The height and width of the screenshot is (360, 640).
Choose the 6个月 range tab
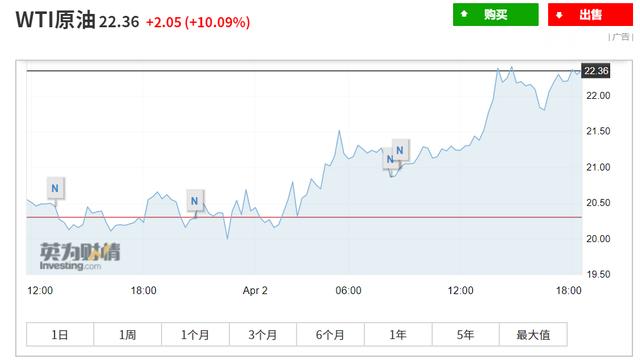(x=330, y=335)
